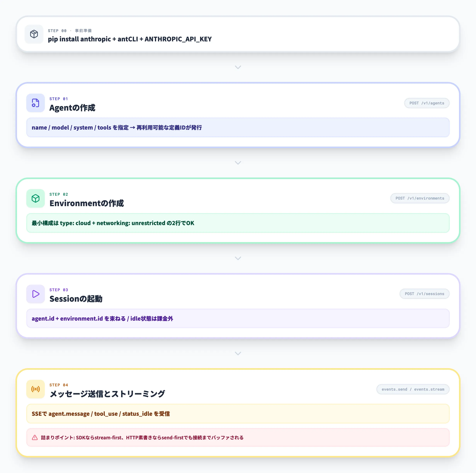
Task: Select the SSE agent.message description box
Action: (x=238, y=414)
